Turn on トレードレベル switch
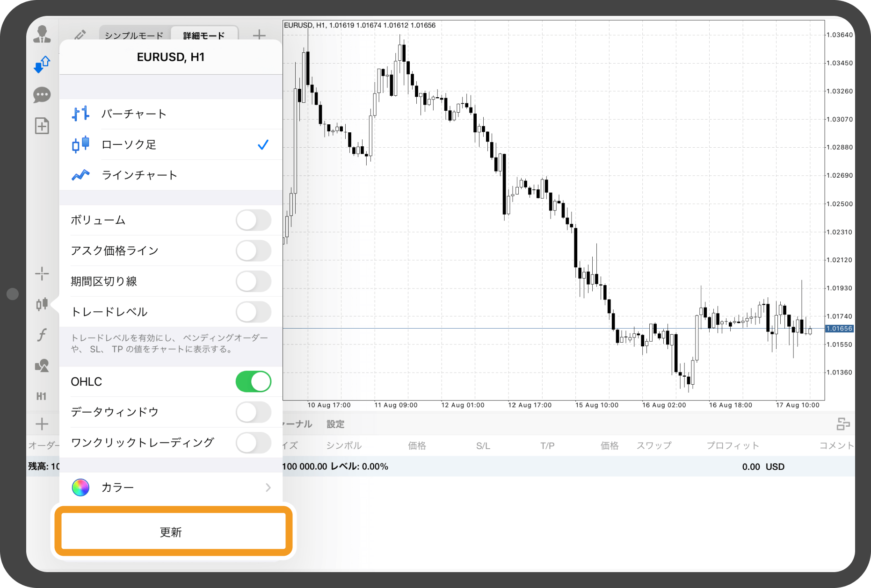This screenshot has height=588, width=871. (253, 312)
